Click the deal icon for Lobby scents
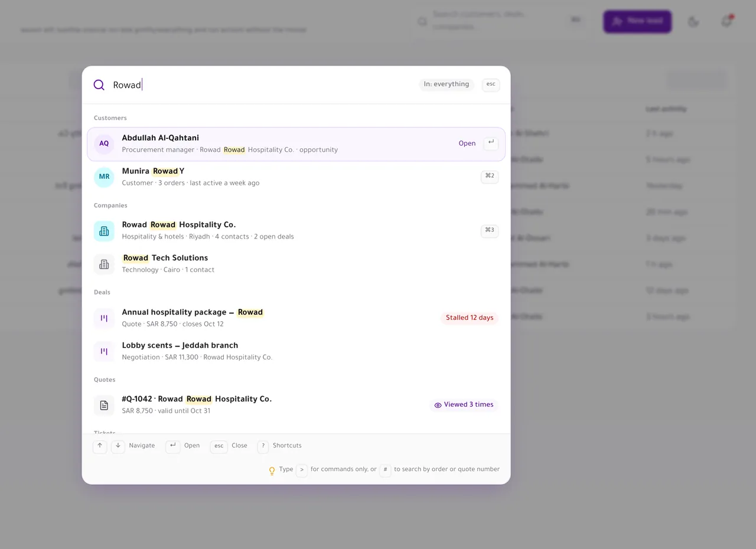 click(104, 351)
